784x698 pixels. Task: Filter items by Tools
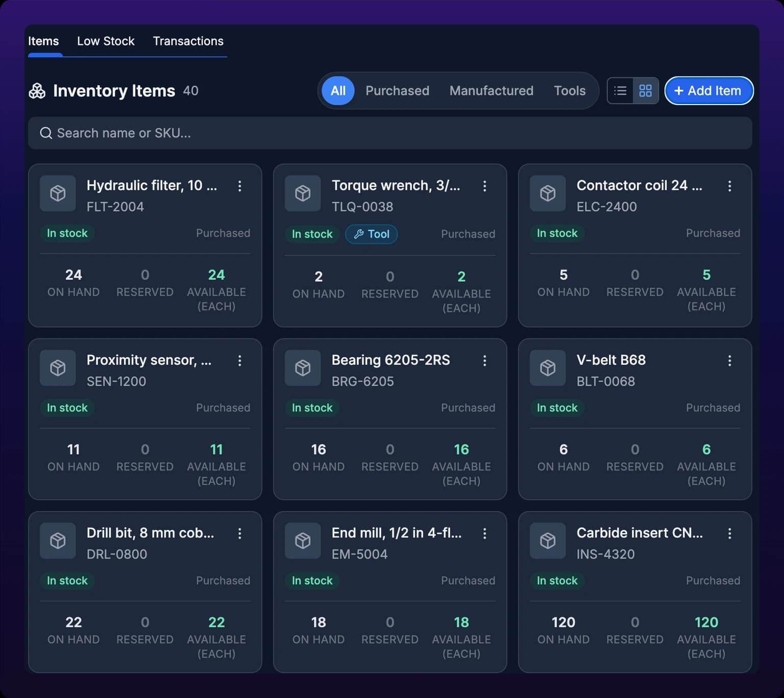click(570, 91)
